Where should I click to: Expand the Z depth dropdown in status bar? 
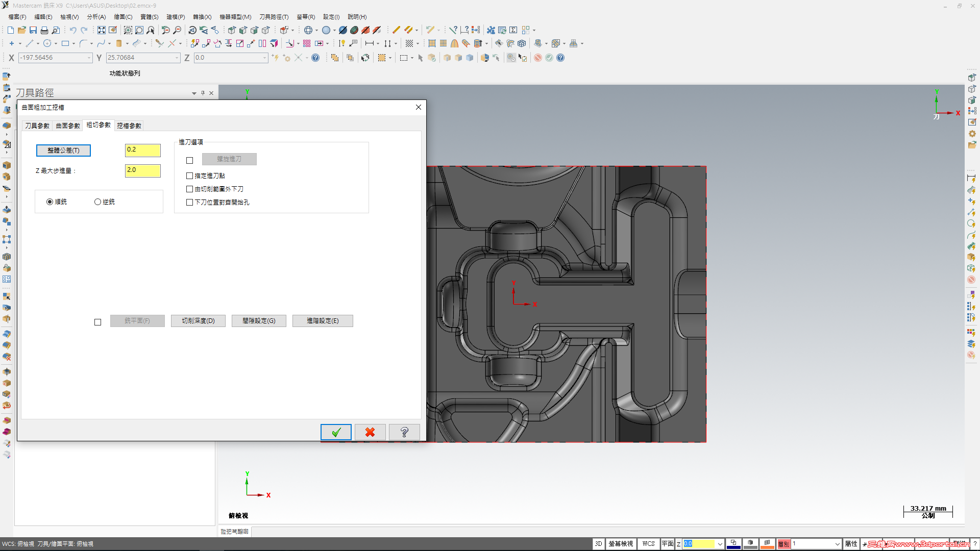pyautogui.click(x=720, y=544)
